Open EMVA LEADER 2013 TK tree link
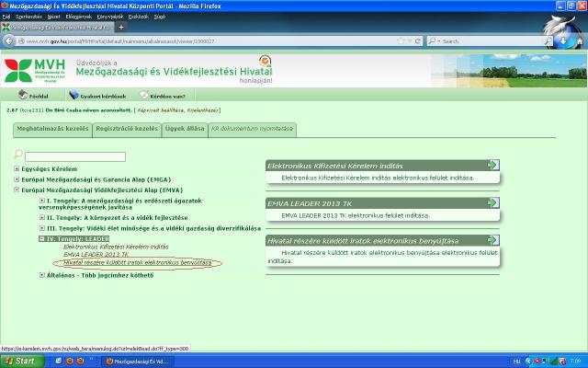This screenshot has width=588, height=368. coord(96,255)
